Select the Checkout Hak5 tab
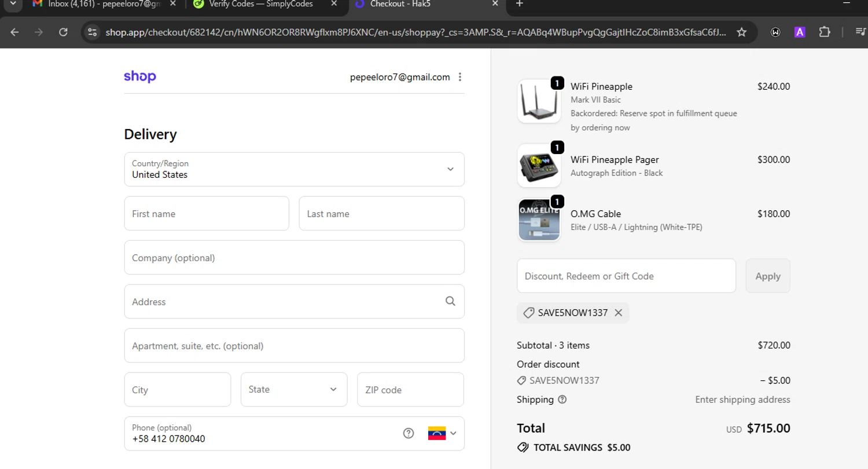This screenshot has width=868, height=469. coord(428,4)
